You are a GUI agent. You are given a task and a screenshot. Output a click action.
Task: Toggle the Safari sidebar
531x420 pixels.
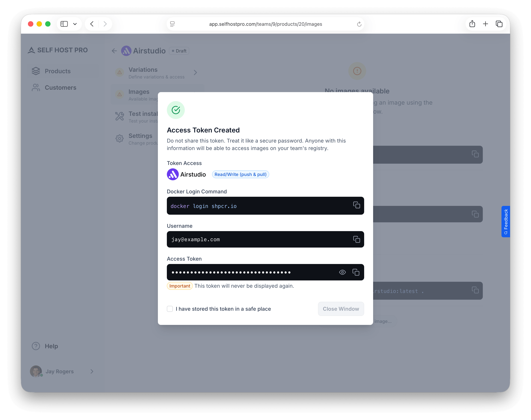64,24
